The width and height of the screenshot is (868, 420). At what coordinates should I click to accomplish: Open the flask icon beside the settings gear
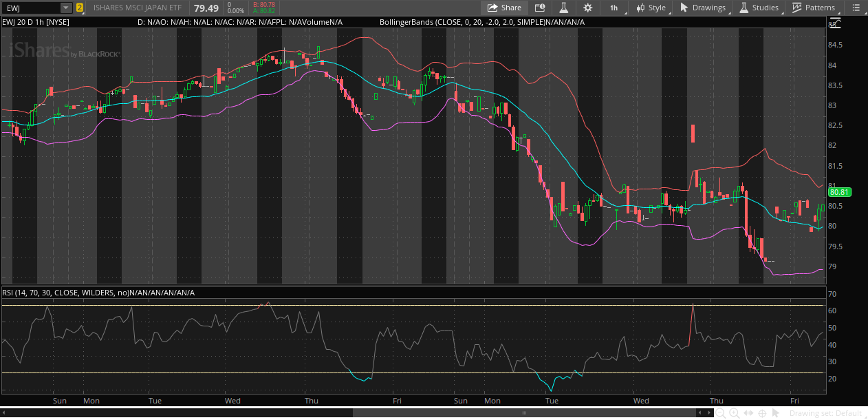pyautogui.click(x=563, y=8)
